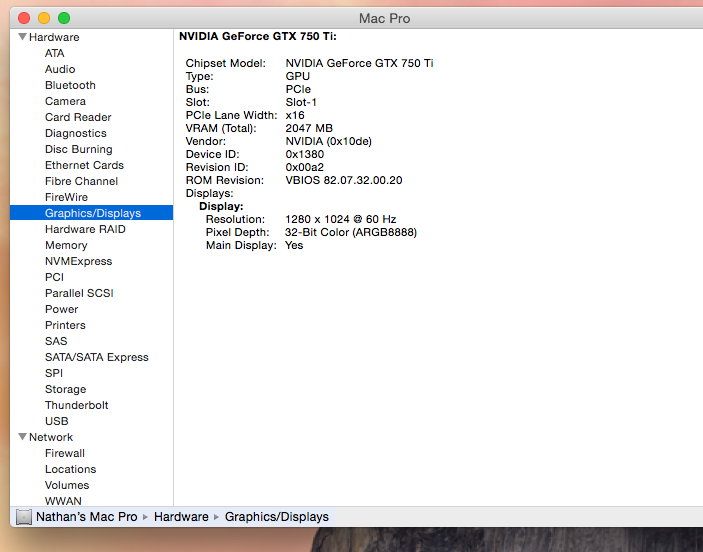Go to Nathan's Mac Pro in path bar
Image resolution: width=703 pixels, height=552 pixels.
pyautogui.click(x=87, y=517)
